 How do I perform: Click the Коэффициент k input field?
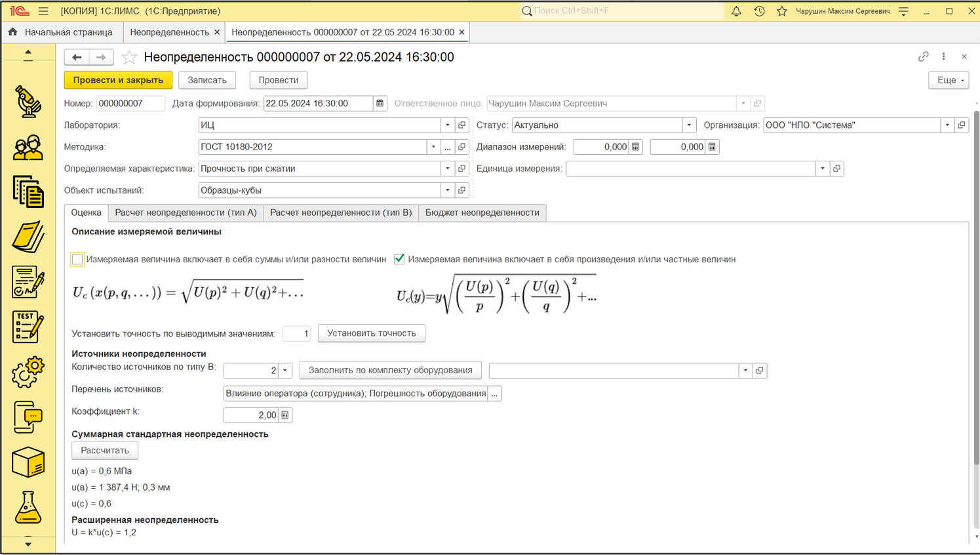tap(251, 415)
